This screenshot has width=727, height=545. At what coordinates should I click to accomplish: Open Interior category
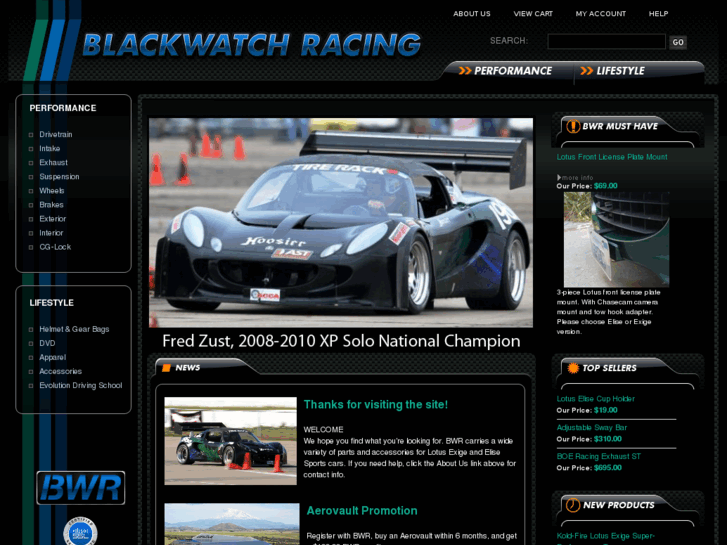[51, 233]
